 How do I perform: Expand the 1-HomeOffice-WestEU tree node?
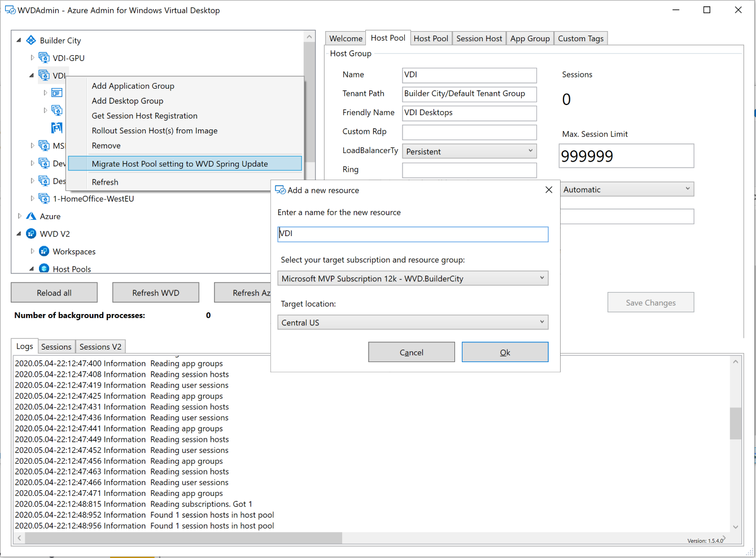click(x=32, y=198)
